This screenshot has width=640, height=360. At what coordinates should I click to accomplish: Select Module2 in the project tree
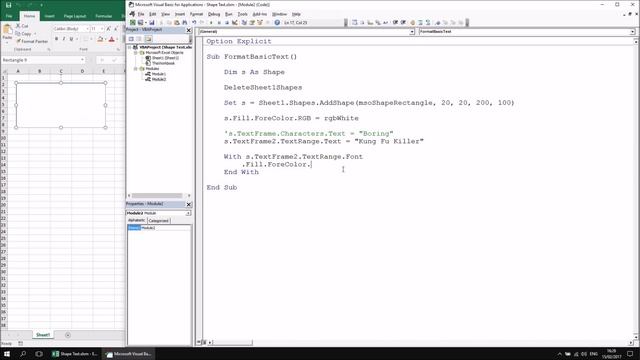[156, 79]
